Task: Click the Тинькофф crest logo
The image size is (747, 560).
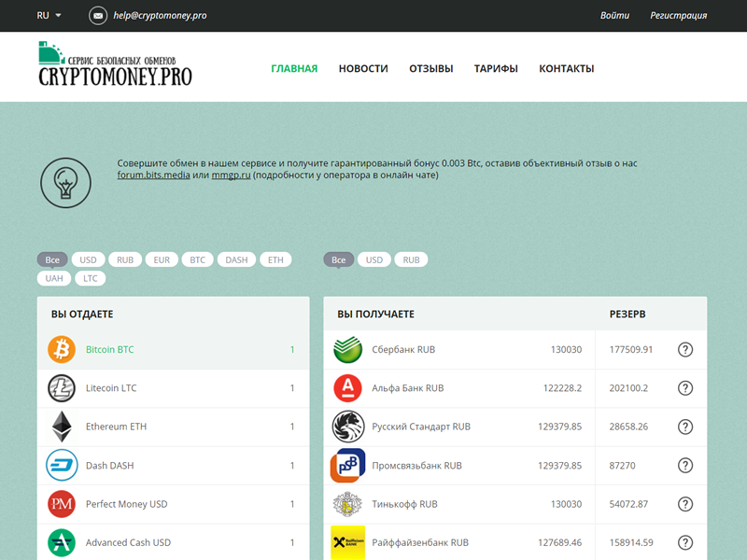Action: (347, 504)
